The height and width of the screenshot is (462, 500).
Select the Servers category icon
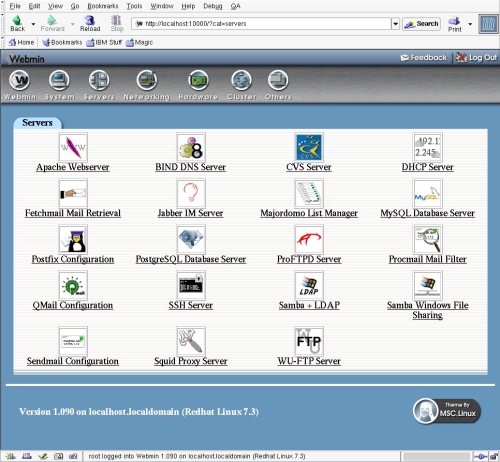click(99, 80)
